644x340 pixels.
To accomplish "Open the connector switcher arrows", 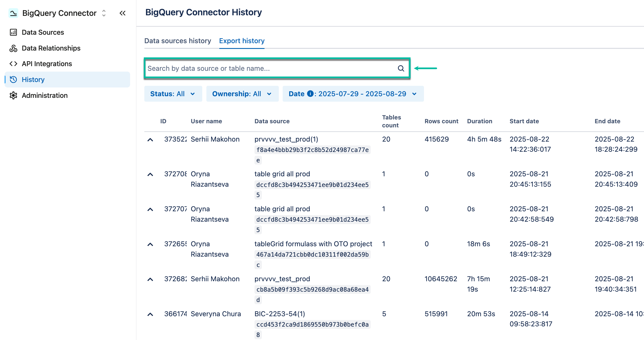I will pyautogui.click(x=103, y=13).
